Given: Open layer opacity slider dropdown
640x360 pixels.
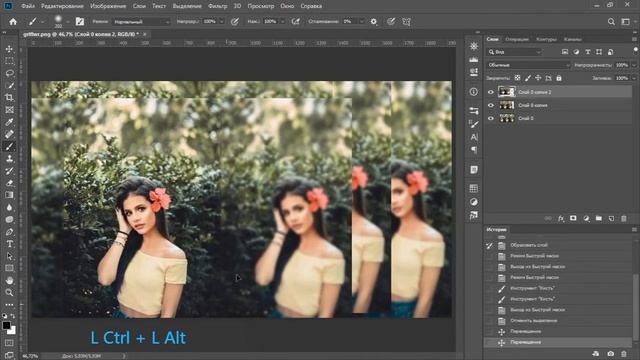Looking at the screenshot, I should tap(633, 65).
